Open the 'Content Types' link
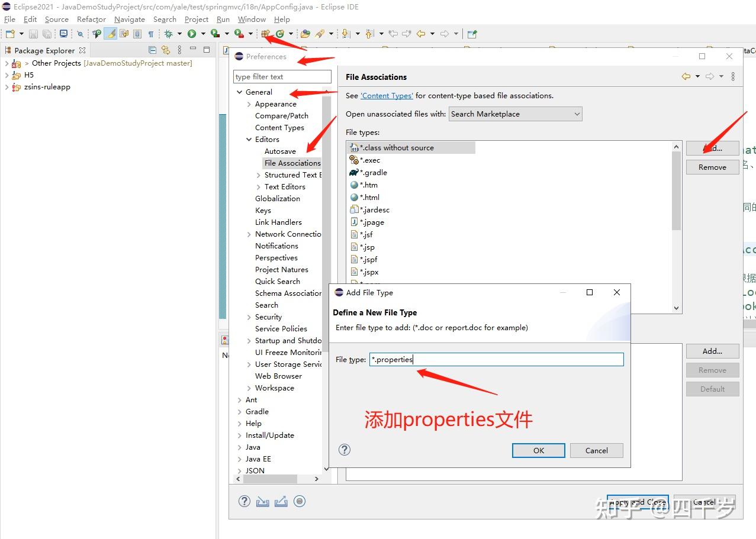 pyautogui.click(x=387, y=95)
